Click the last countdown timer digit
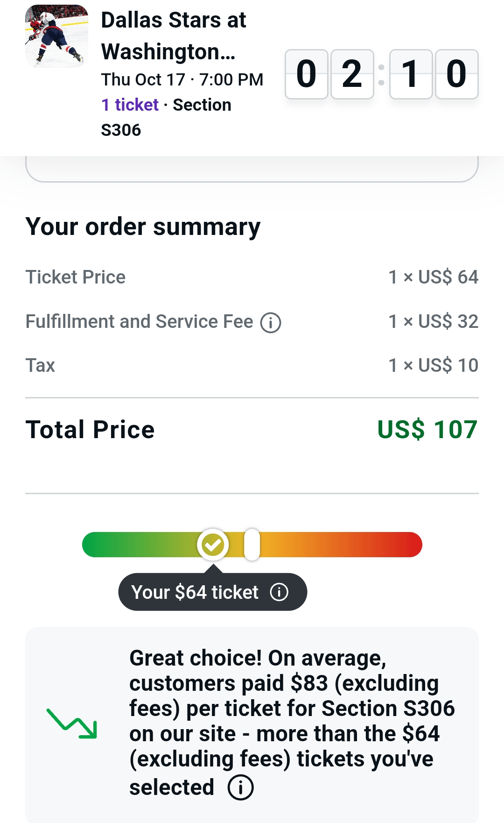This screenshot has height=823, width=504. point(456,74)
